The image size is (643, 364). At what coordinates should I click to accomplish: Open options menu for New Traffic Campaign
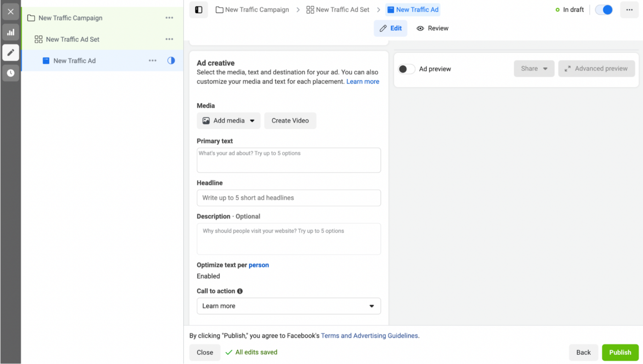[x=169, y=17]
